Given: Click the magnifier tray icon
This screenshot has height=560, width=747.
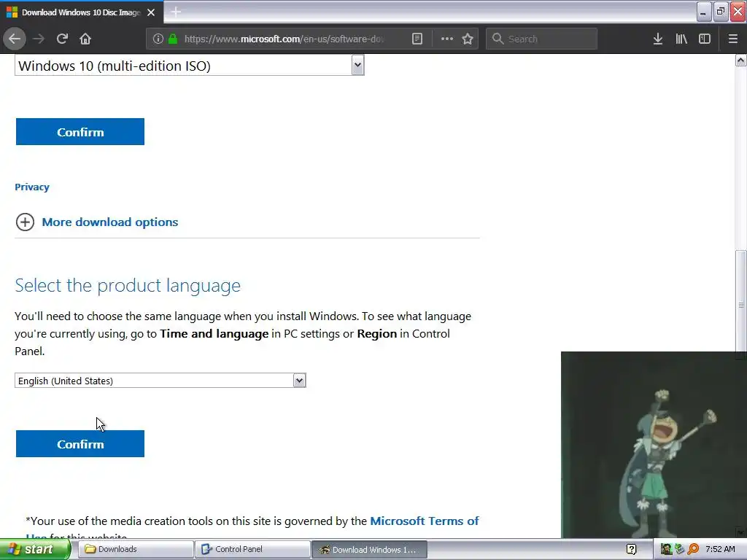Looking at the screenshot, I should [x=693, y=549].
